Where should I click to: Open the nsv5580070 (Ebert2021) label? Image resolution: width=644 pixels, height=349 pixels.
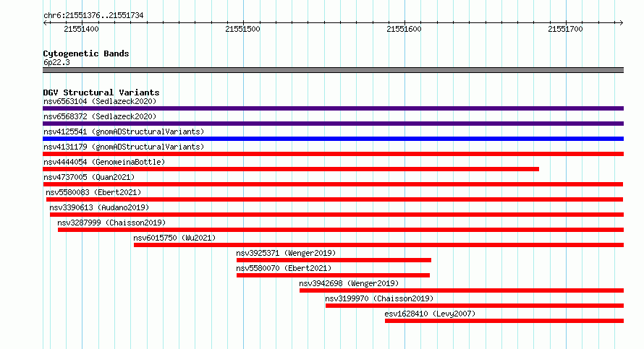[x=284, y=268]
